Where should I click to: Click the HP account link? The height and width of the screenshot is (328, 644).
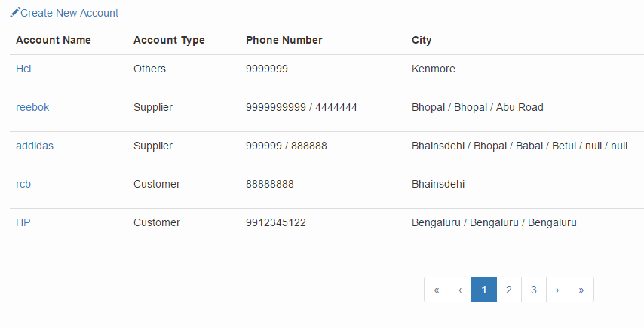pyautogui.click(x=23, y=222)
